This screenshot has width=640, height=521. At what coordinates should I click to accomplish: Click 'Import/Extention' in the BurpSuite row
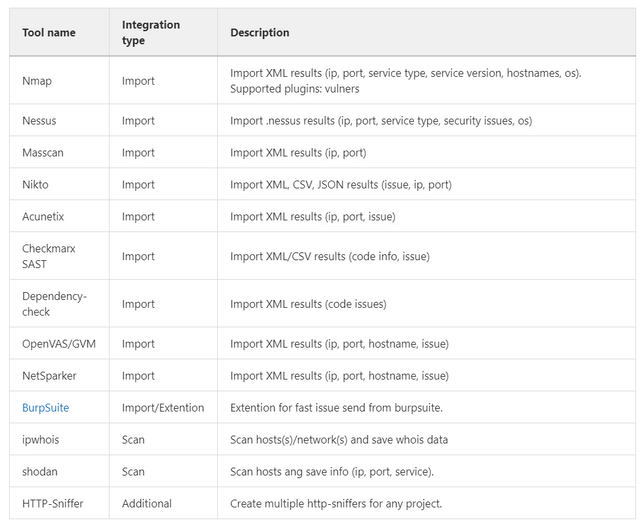163,407
